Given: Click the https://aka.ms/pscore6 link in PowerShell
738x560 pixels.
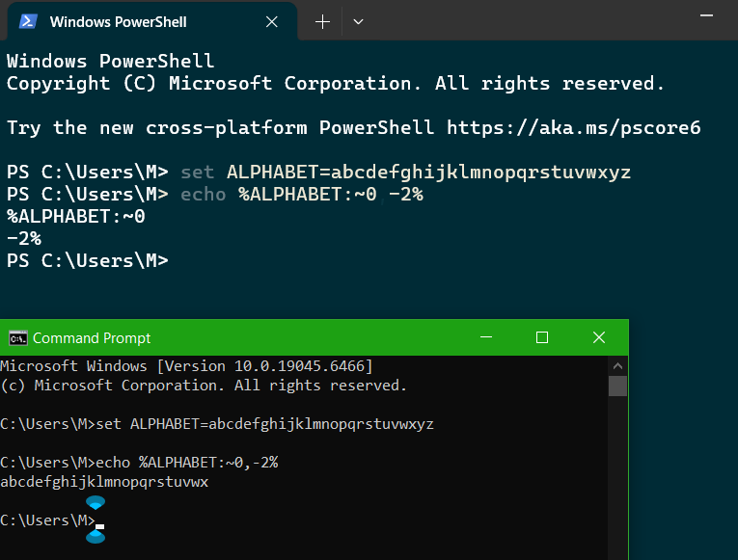Looking at the screenshot, I should [574, 128].
